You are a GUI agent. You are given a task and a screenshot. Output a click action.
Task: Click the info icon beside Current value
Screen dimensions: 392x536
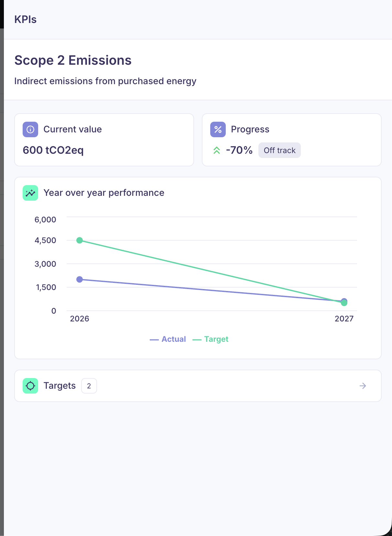coord(30,129)
